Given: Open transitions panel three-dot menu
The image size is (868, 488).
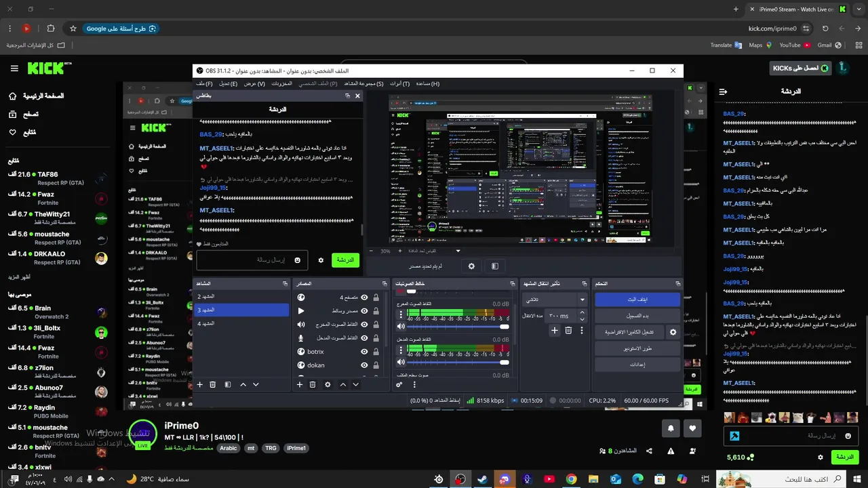Looking at the screenshot, I should 581,331.
